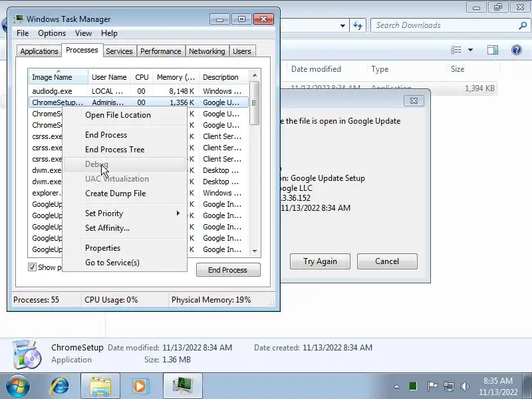Image resolution: width=532 pixels, height=399 pixels.
Task: Open the view options dropdown arrow in Explorer
Action: [x=471, y=51]
